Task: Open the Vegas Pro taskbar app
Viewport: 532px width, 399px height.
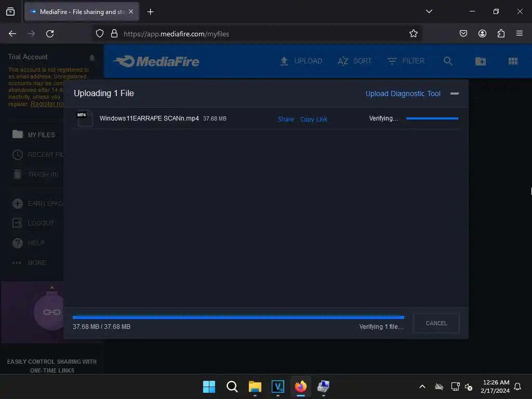Action: click(x=278, y=387)
